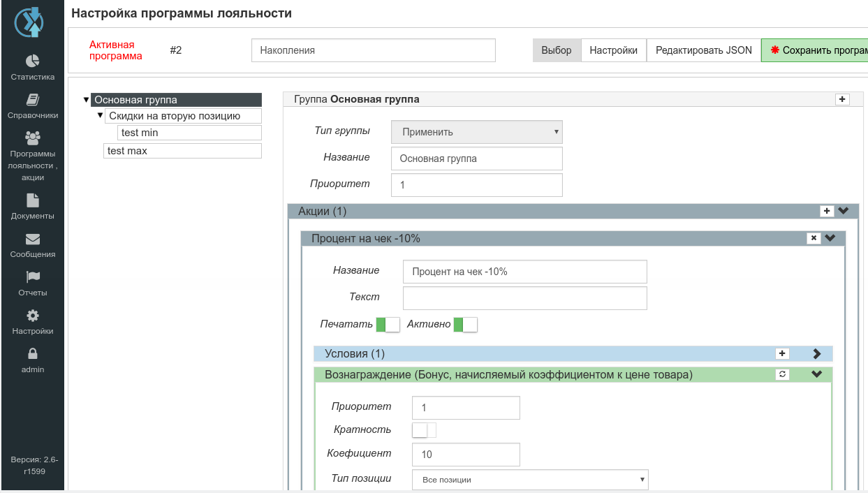Collapse the Акции (1) section chevron
The image size is (868, 493).
844,211
